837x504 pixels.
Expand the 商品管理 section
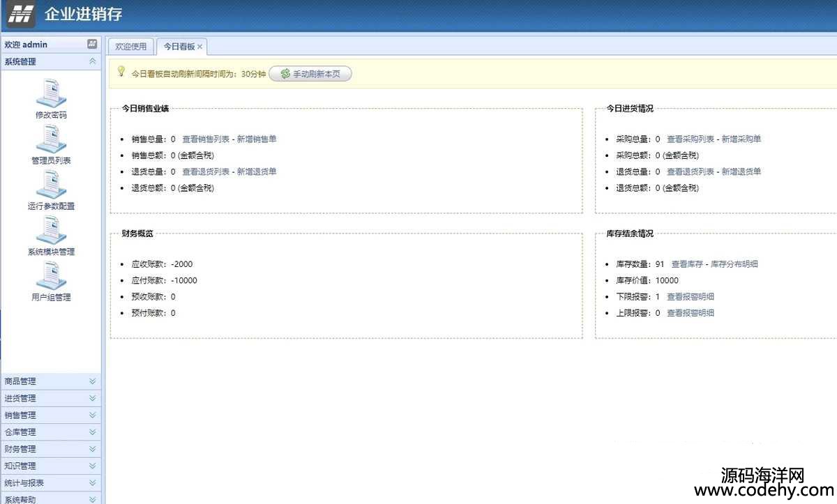[x=92, y=381]
